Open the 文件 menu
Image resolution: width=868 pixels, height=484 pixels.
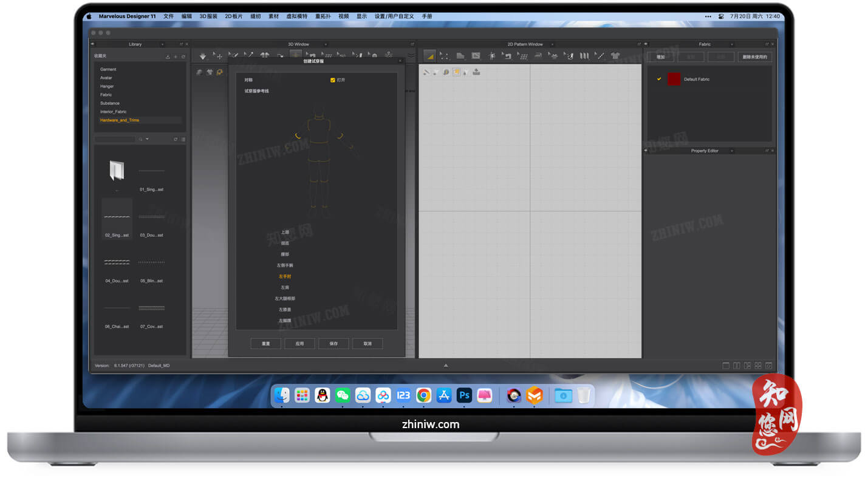(x=168, y=16)
